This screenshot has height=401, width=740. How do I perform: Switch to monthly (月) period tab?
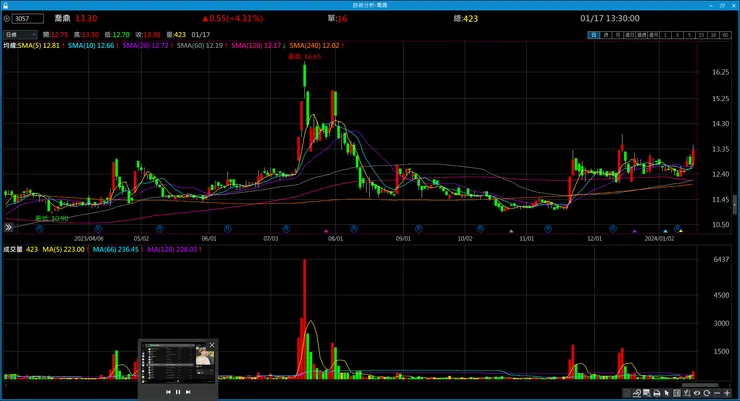click(618, 35)
